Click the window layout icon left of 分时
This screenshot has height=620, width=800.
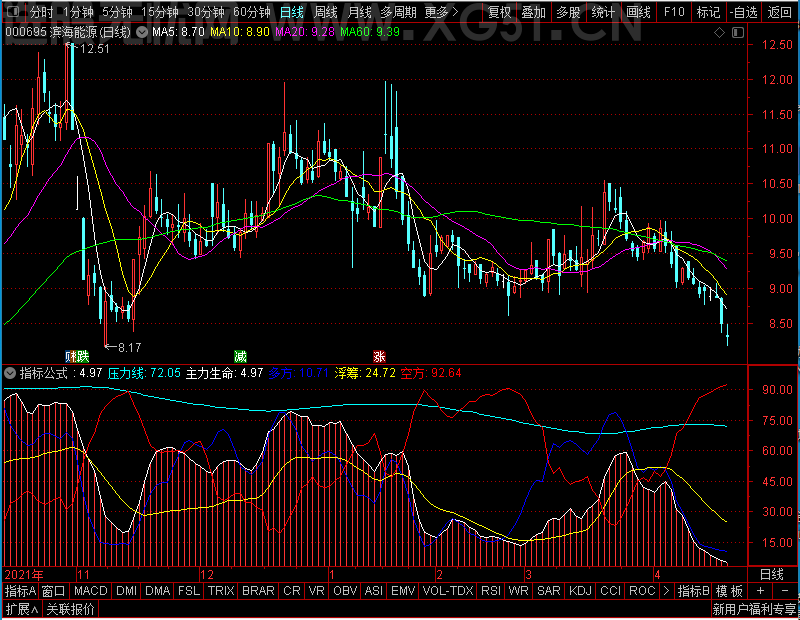(14, 12)
